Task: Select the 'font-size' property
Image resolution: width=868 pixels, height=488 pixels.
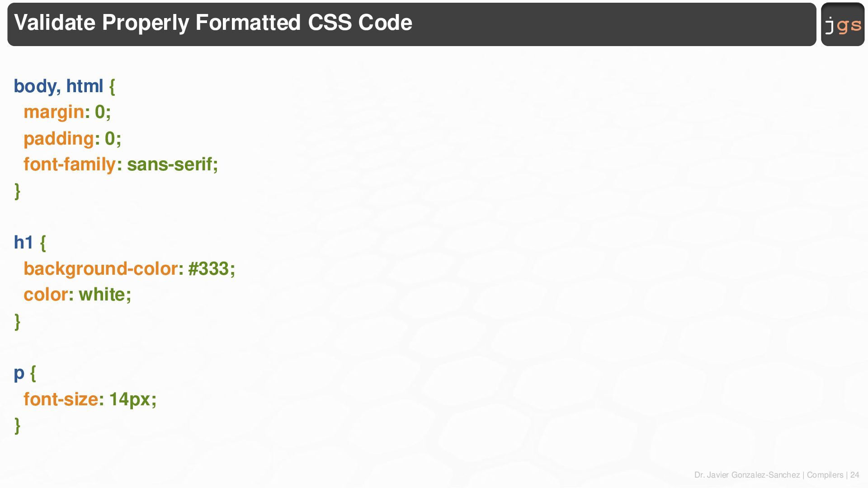Action: pyautogui.click(x=61, y=399)
